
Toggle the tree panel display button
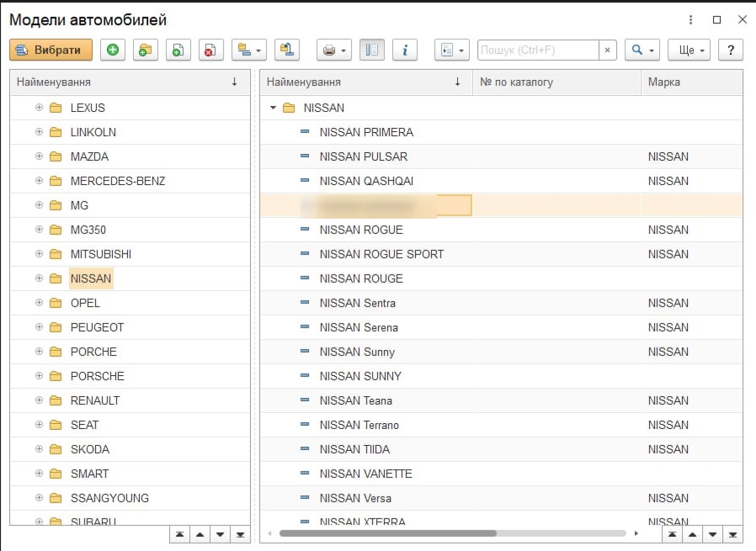(x=372, y=50)
